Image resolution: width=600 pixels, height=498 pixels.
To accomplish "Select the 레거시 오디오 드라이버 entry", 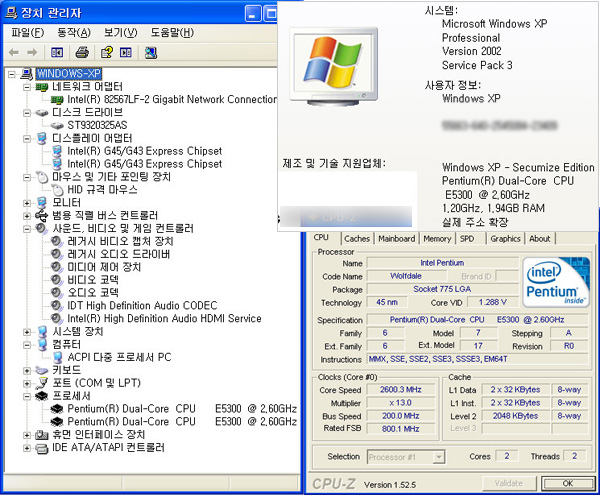I will (119, 254).
